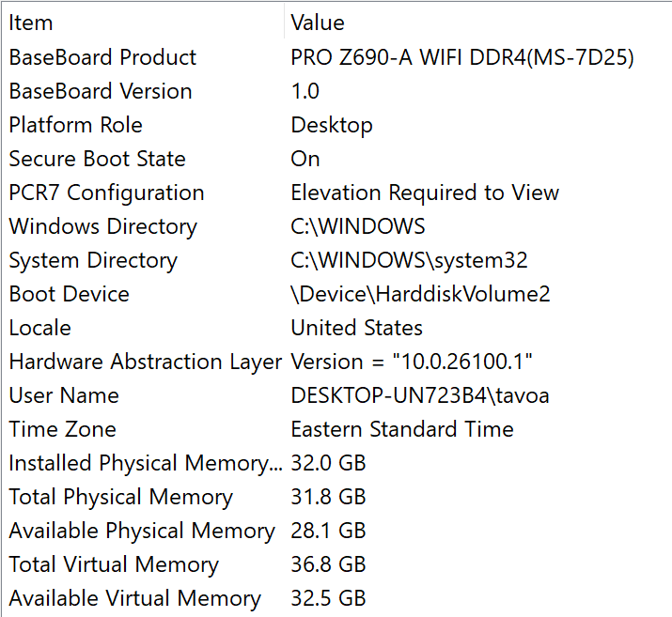Select the Time Zone row
The width and height of the screenshot is (672, 617).
click(x=62, y=429)
